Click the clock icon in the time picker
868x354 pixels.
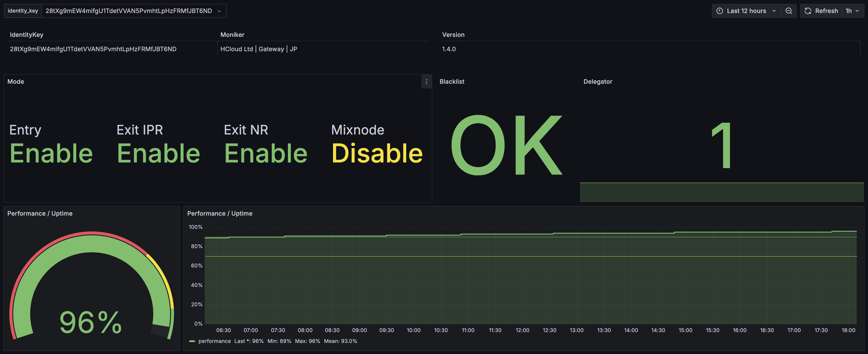[x=720, y=11]
